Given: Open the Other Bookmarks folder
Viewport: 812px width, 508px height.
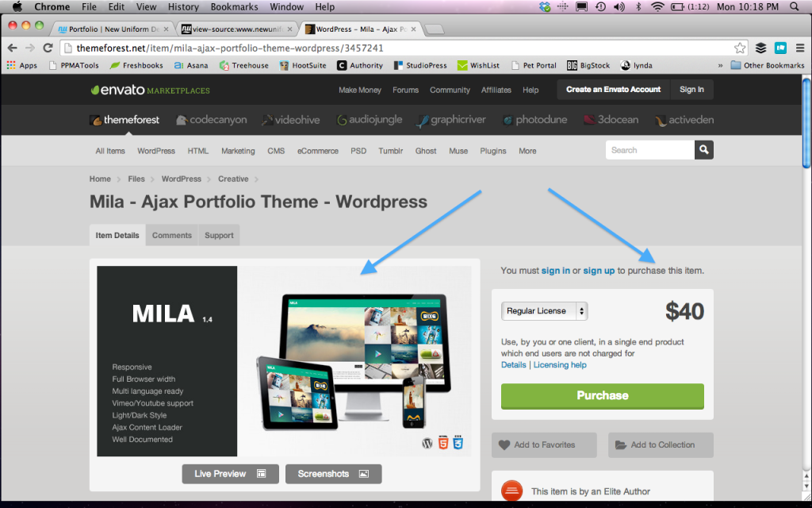Looking at the screenshot, I should pos(768,65).
